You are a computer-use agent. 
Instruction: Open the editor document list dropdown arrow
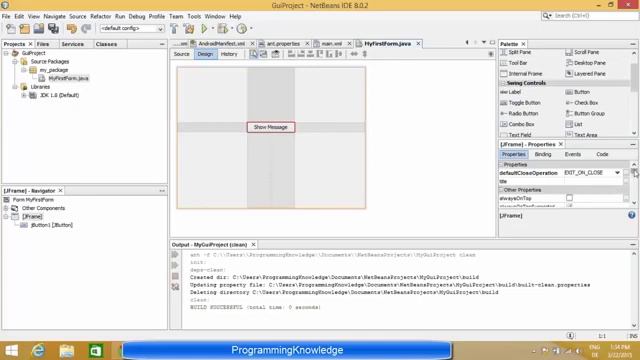point(484,42)
